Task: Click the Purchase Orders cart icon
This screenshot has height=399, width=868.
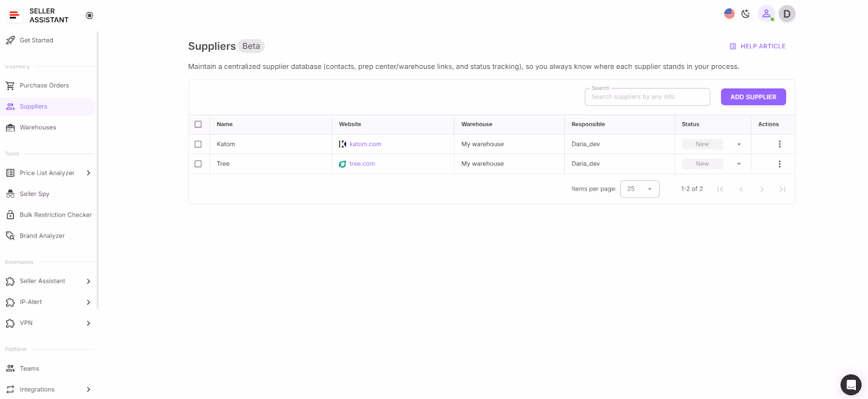Action: [x=10, y=86]
